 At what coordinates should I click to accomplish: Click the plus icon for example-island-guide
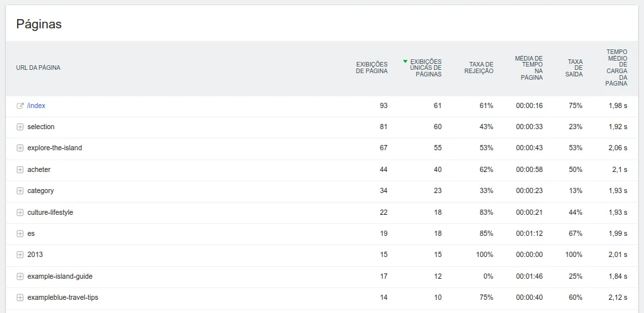(20, 276)
